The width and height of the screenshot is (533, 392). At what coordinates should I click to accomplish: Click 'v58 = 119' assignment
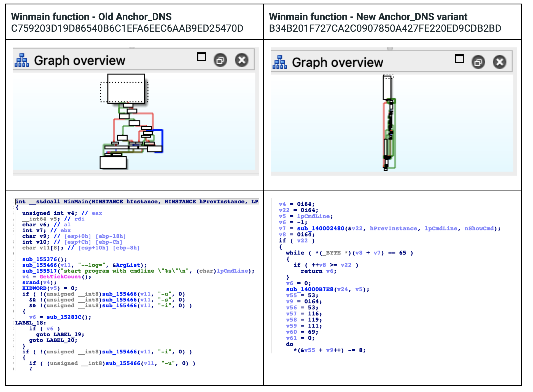304,320
